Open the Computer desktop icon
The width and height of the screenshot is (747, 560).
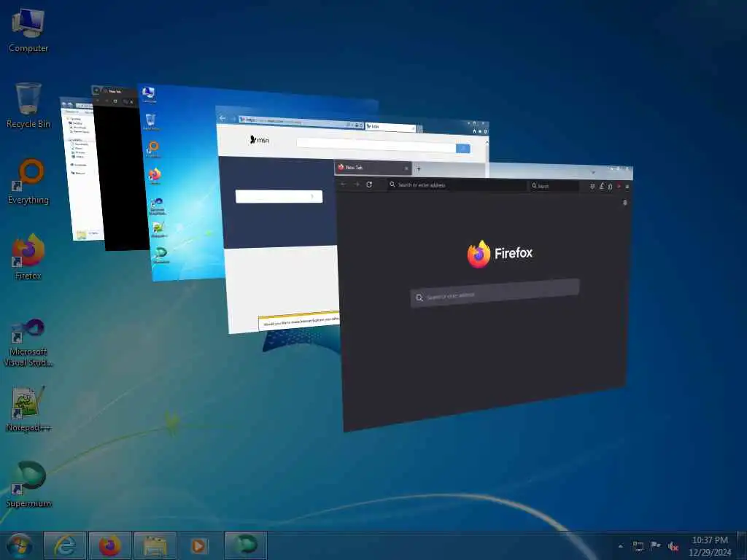point(28,30)
